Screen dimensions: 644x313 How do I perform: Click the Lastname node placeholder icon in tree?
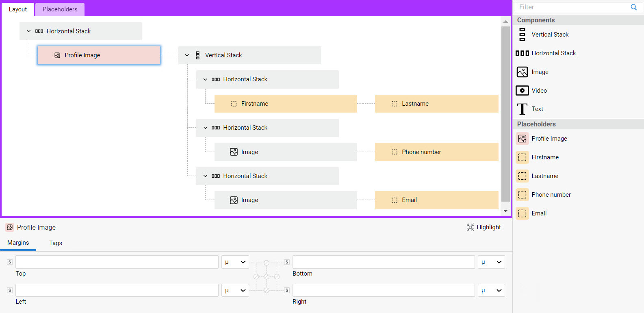(395, 104)
